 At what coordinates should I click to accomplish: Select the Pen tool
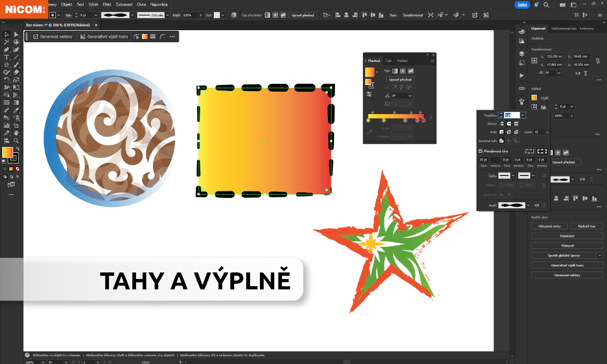[x=7, y=49]
